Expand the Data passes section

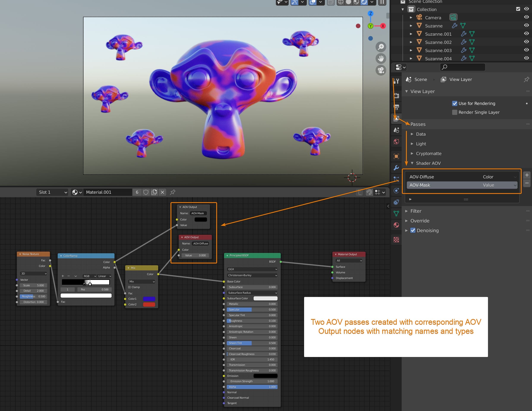click(x=421, y=134)
